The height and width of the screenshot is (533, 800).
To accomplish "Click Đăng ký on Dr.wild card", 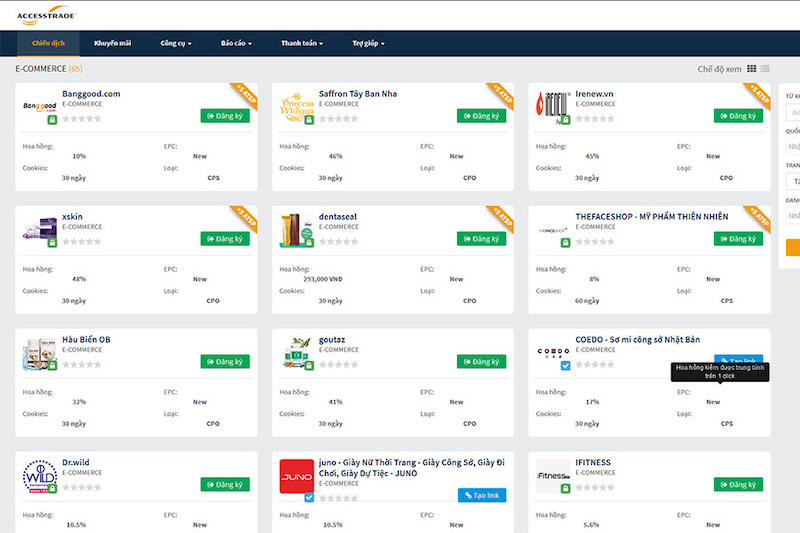I will [x=225, y=485].
